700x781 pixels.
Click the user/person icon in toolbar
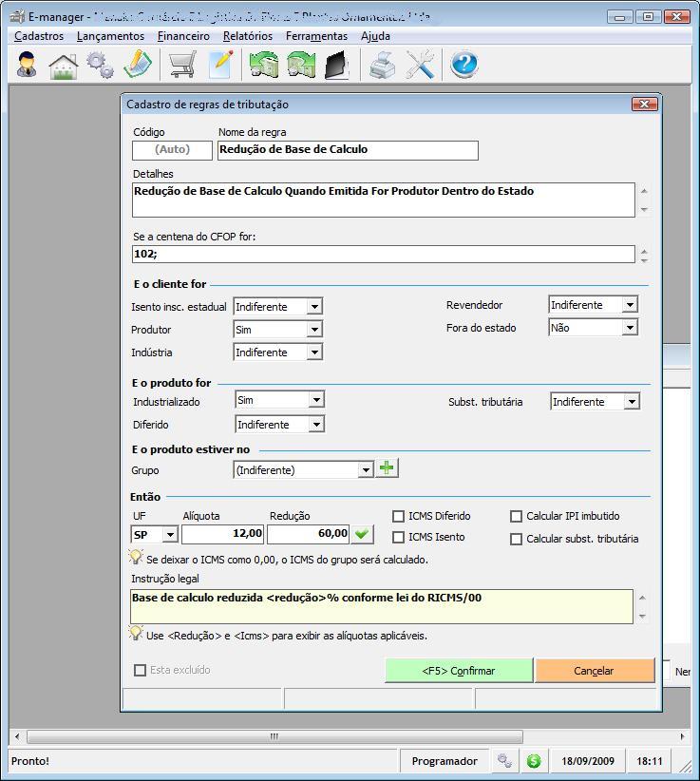(27, 65)
